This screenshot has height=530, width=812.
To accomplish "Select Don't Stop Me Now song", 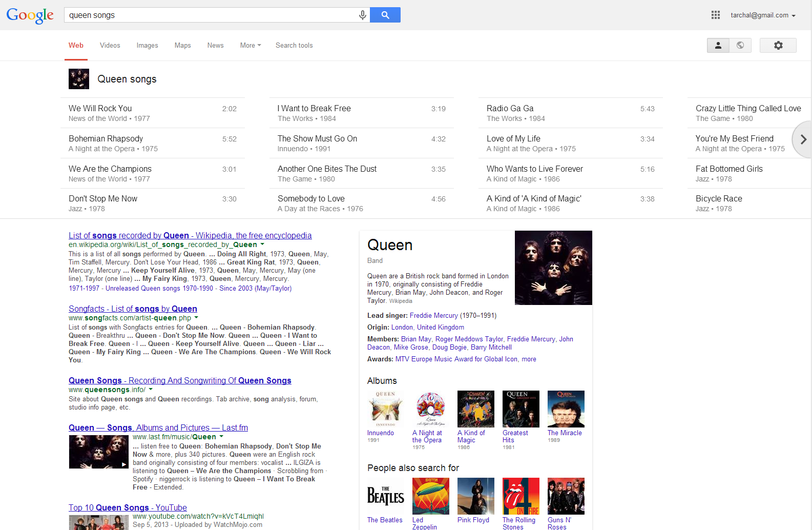I will (x=153, y=203).
